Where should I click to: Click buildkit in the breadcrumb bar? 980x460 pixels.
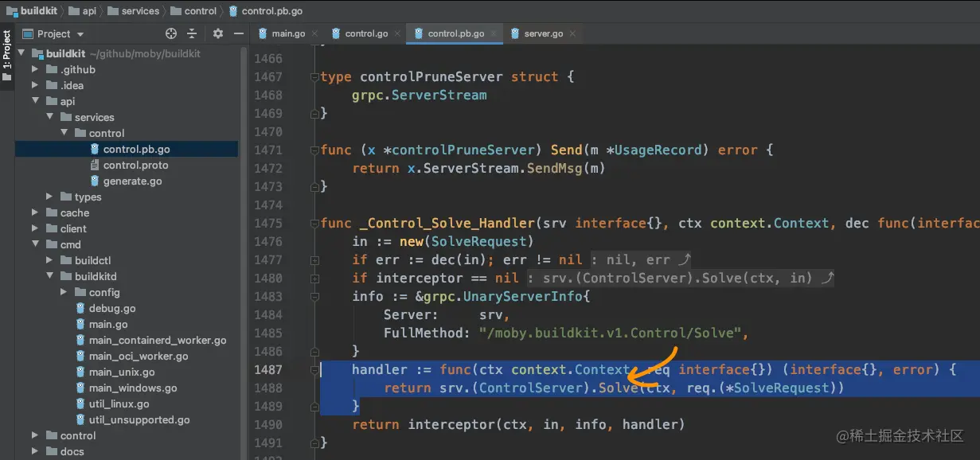tap(31, 11)
